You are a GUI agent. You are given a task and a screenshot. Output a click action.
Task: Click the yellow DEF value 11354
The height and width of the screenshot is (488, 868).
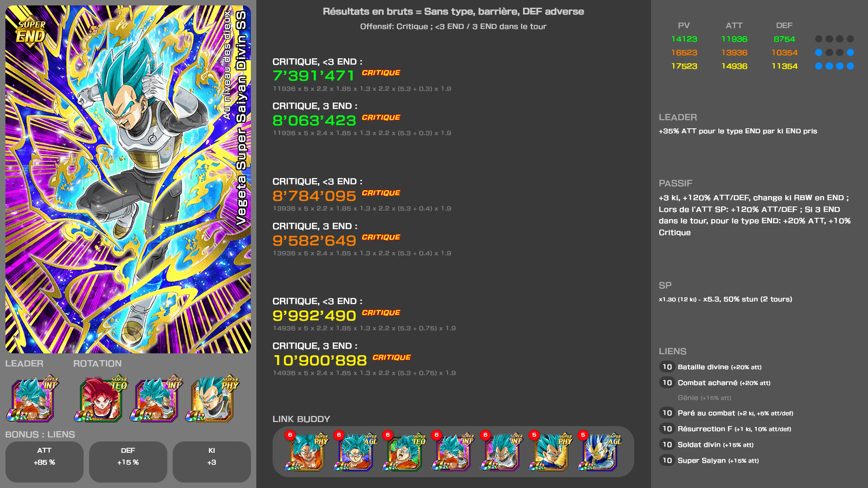coord(784,66)
